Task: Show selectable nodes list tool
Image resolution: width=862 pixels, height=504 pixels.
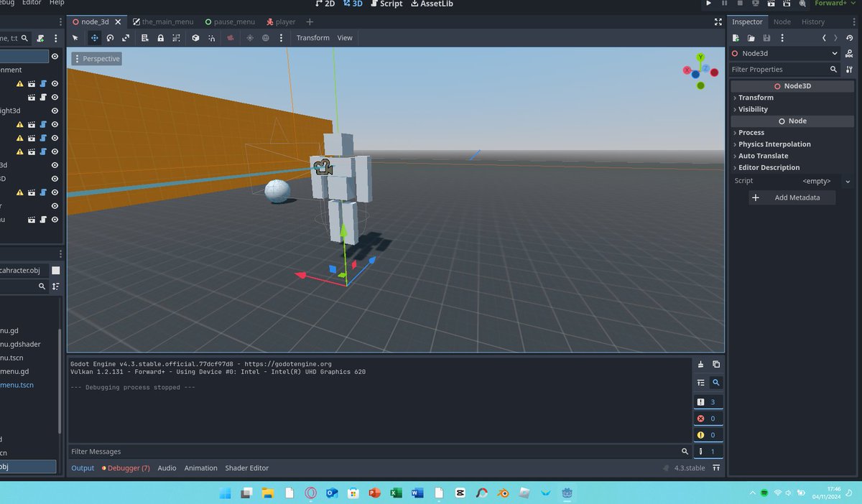Action: [x=145, y=38]
